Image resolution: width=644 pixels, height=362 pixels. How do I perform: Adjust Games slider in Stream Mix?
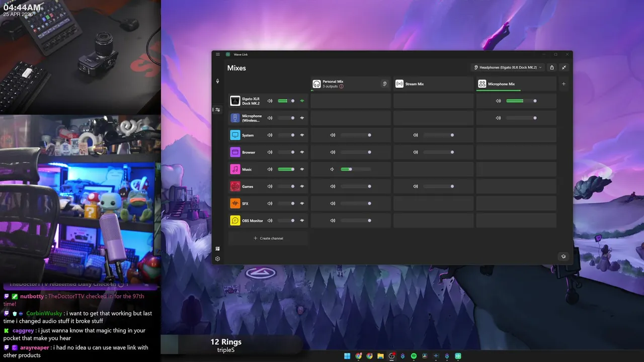coord(439,187)
